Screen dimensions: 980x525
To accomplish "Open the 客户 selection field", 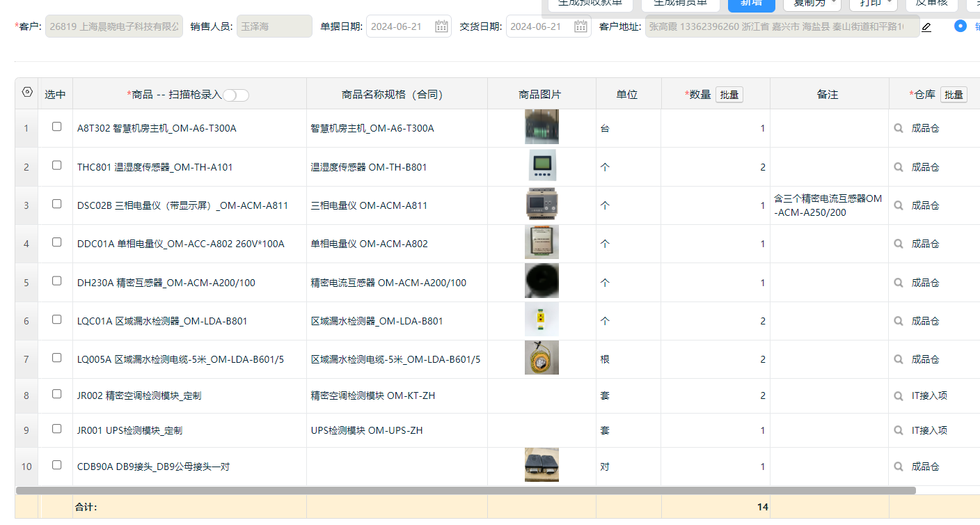I will tap(114, 26).
